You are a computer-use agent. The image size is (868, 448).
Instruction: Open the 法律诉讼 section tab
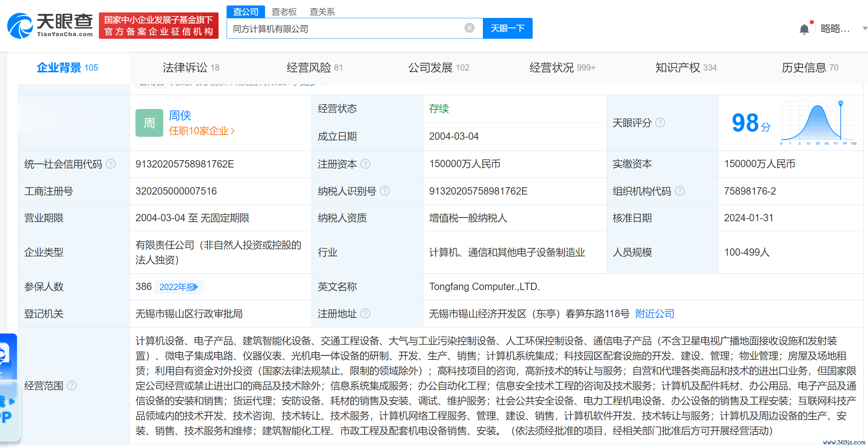point(191,68)
